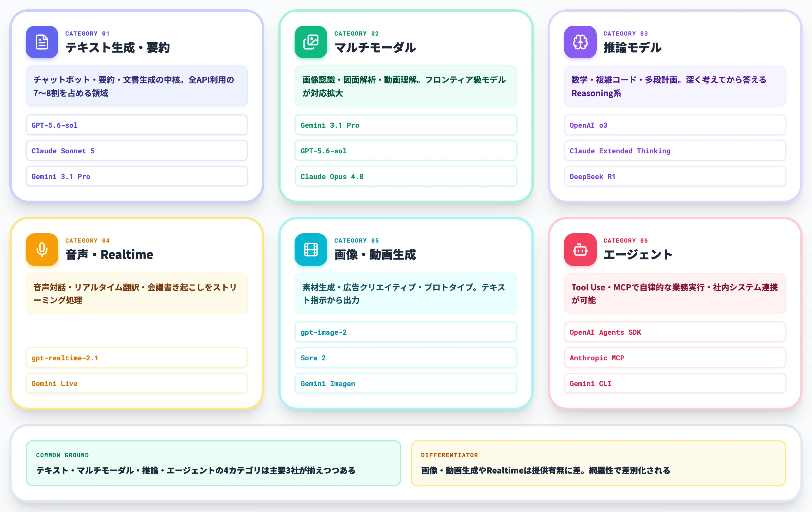Select Claude Sonnet 5 model chip
This screenshot has height=512, width=812.
click(x=136, y=151)
